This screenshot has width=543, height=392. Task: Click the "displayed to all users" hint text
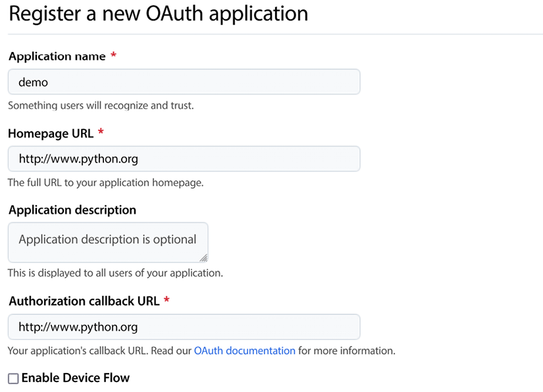pyautogui.click(x=115, y=272)
